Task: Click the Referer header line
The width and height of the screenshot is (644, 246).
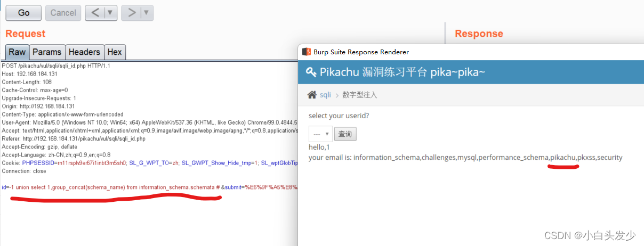Action: click(x=74, y=138)
